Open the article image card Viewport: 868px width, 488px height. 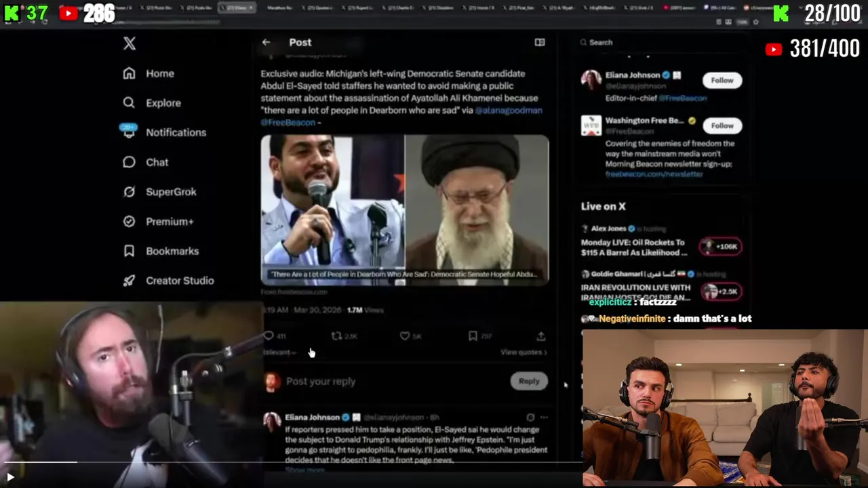(x=405, y=209)
